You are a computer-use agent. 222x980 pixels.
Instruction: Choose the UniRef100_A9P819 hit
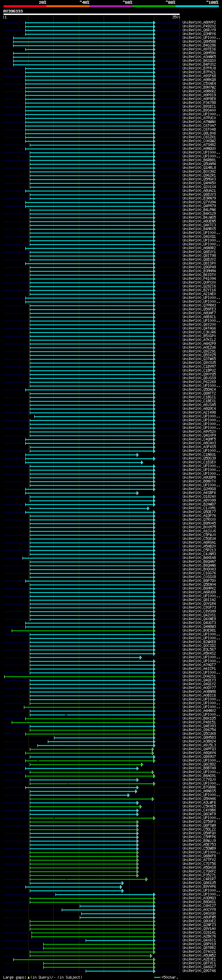coord(199,95)
